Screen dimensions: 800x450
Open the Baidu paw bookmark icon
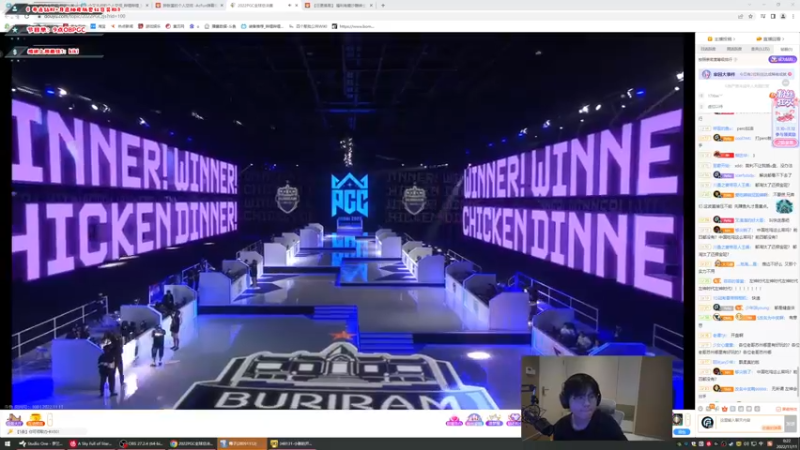[192, 26]
